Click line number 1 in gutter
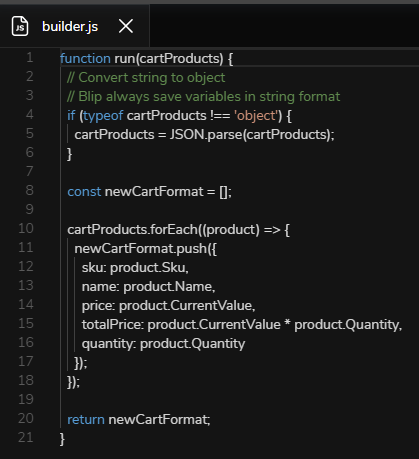The height and width of the screenshot is (459, 419). (x=30, y=58)
